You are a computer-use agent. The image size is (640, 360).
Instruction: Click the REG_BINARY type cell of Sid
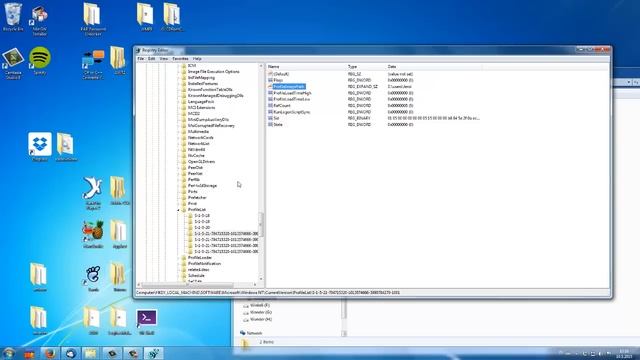coord(359,118)
